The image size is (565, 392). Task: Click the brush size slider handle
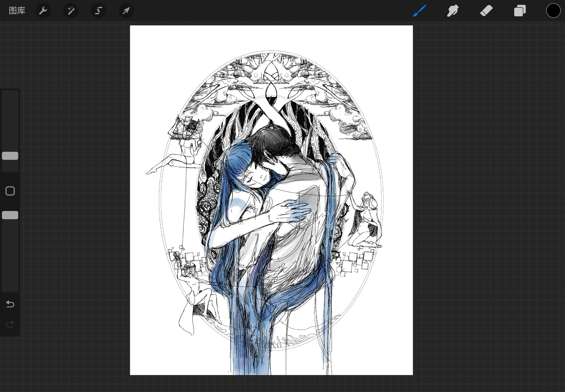(10, 156)
